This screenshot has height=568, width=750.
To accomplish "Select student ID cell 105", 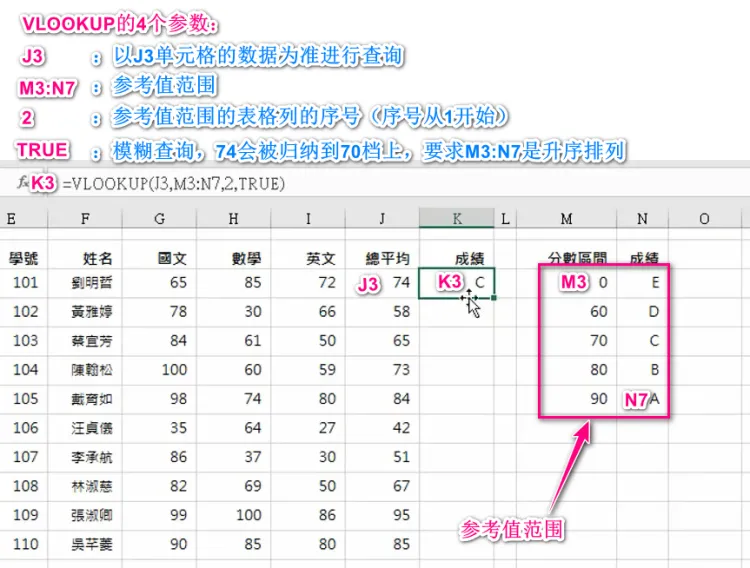I will coord(25,399).
